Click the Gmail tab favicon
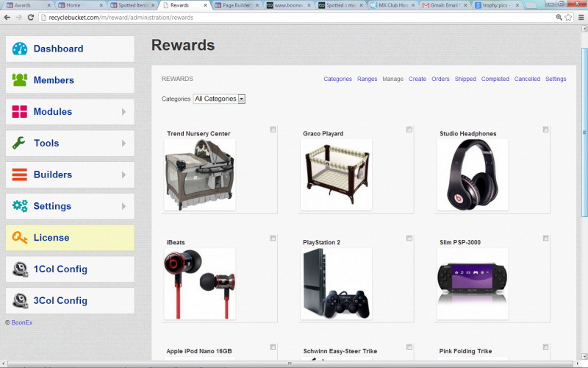The width and height of the screenshot is (588, 368). coord(426,5)
